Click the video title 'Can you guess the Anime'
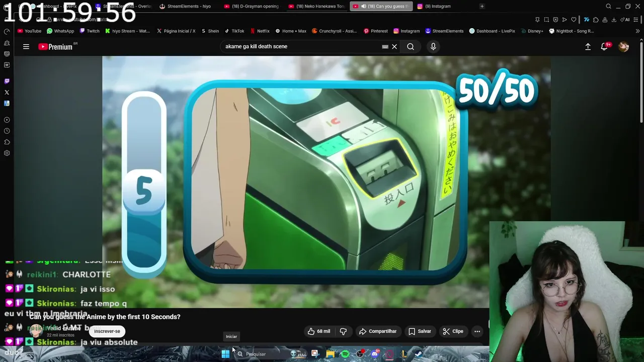This screenshot has width=644, height=362. (x=105, y=317)
